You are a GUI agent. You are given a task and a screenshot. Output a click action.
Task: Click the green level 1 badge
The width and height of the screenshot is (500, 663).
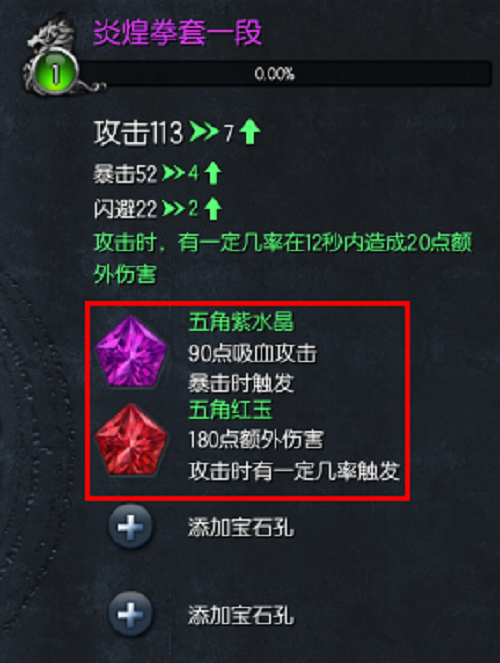coord(55,72)
